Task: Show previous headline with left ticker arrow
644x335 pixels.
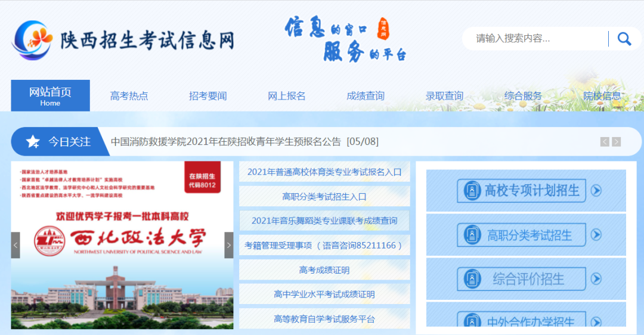Action: pos(605,142)
